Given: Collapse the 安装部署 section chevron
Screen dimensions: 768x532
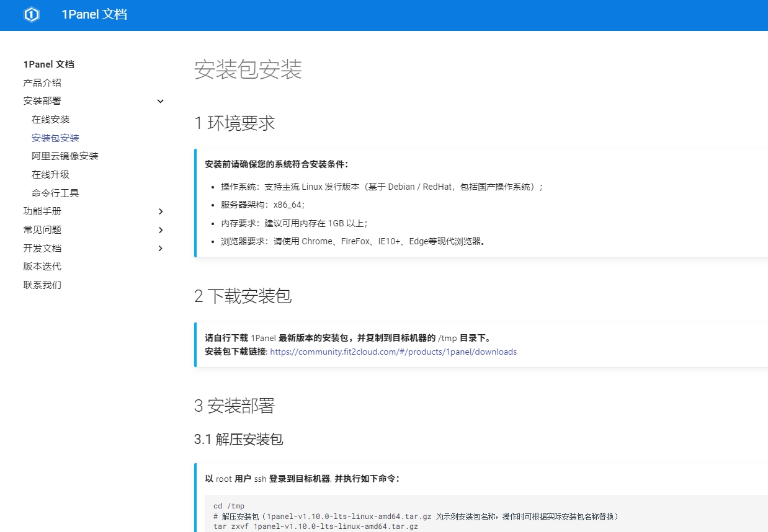Looking at the screenshot, I should [161, 101].
